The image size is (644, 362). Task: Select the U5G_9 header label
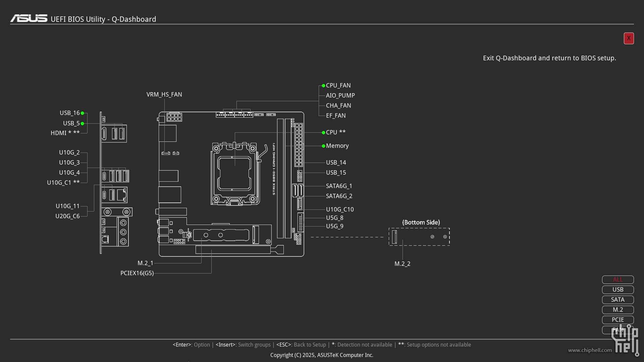click(x=335, y=226)
